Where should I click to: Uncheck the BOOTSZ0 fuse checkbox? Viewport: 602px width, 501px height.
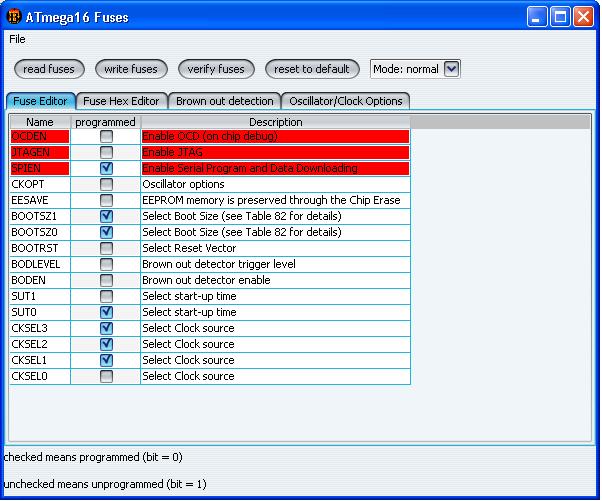(106, 232)
